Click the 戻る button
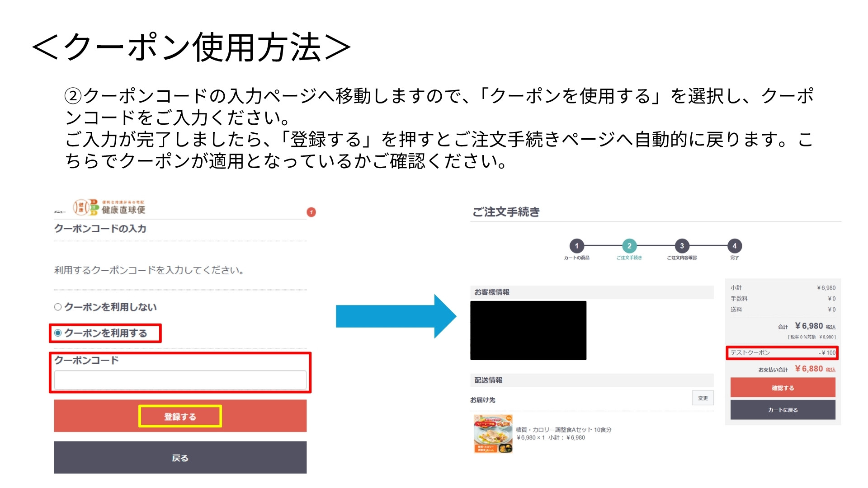The width and height of the screenshot is (868, 488). pos(180,457)
